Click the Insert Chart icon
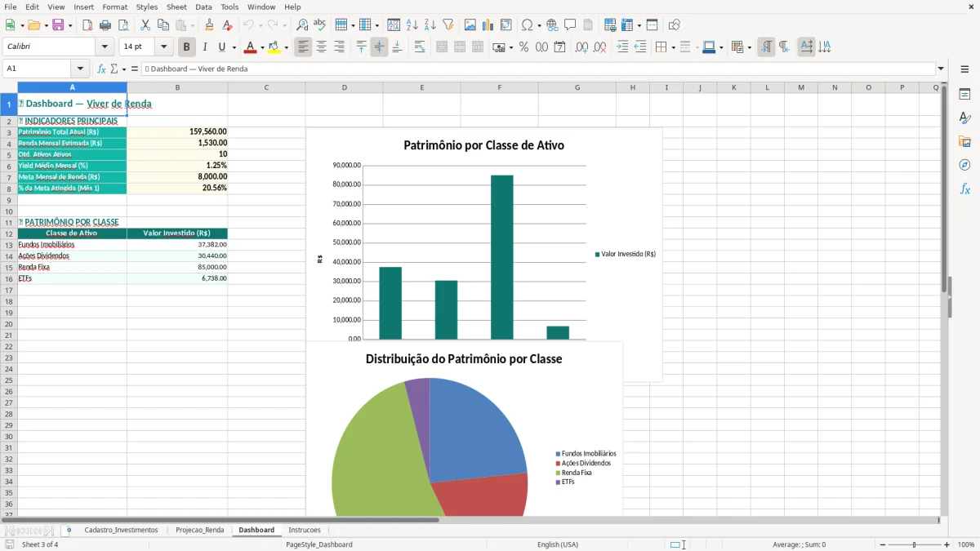980x551 pixels. pyautogui.click(x=488, y=25)
